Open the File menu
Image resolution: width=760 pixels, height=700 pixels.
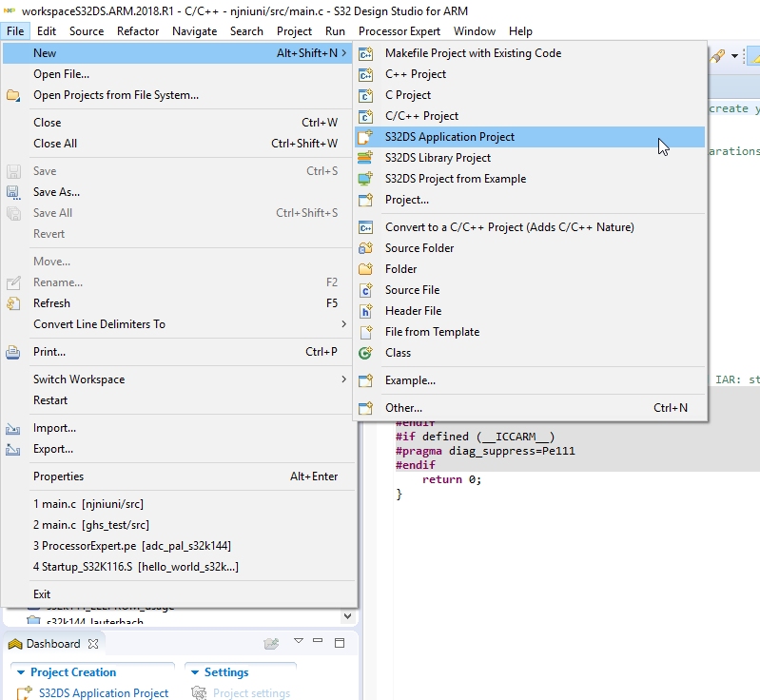(x=15, y=31)
